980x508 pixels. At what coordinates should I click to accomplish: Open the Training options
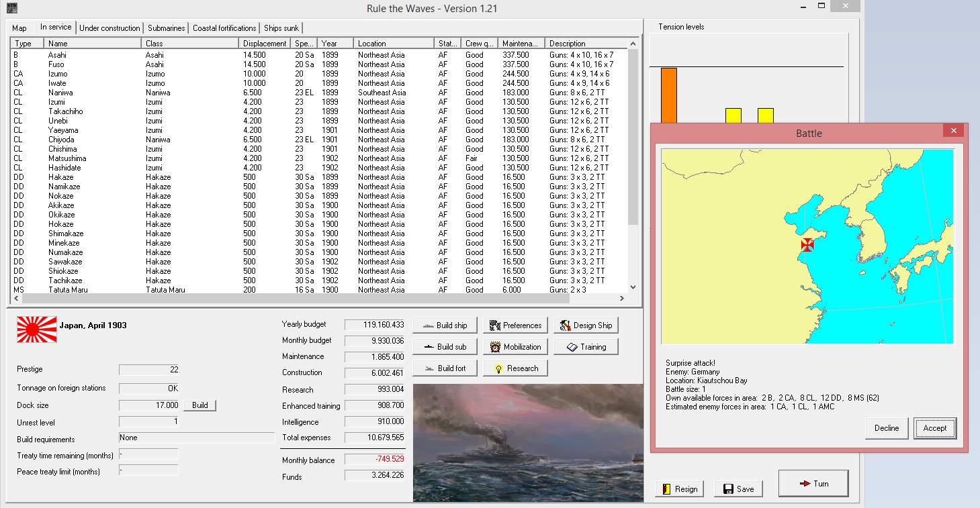point(586,347)
